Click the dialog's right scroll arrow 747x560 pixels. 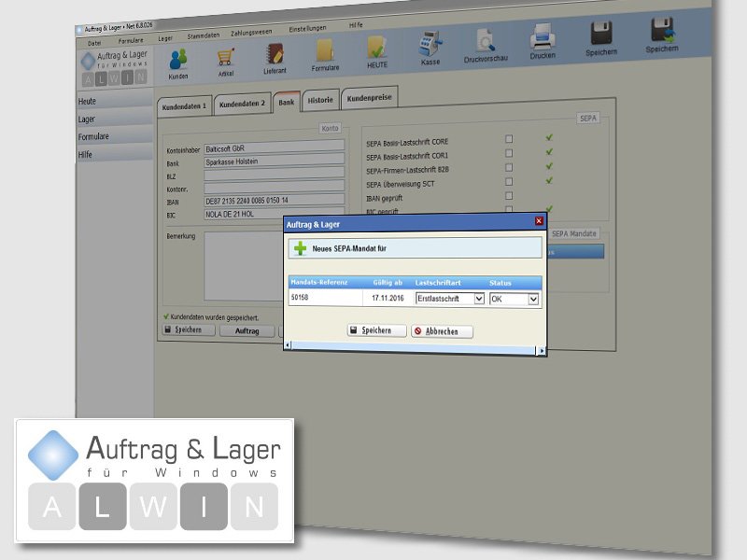(542, 351)
